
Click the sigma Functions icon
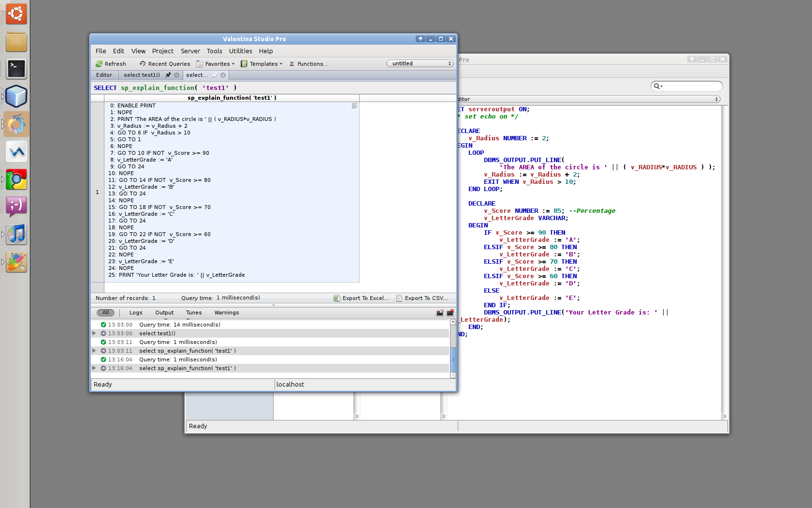tap(292, 64)
